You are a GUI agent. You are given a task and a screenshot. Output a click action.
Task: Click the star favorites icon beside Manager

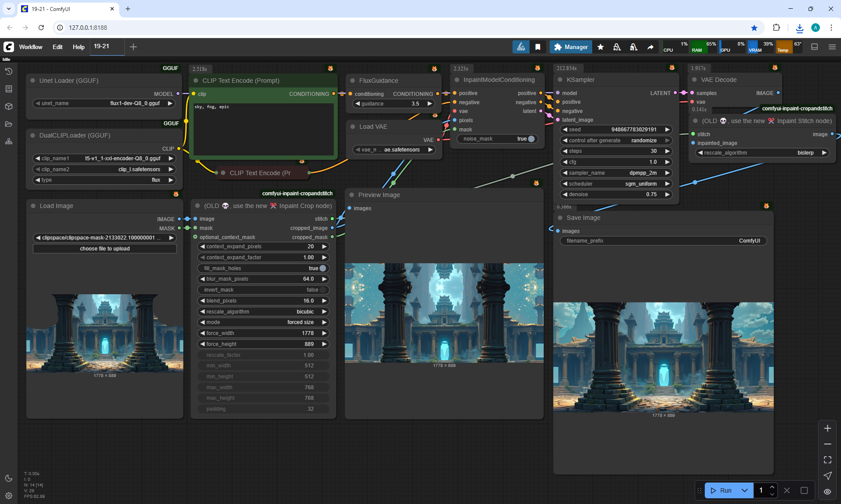pyautogui.click(x=601, y=47)
